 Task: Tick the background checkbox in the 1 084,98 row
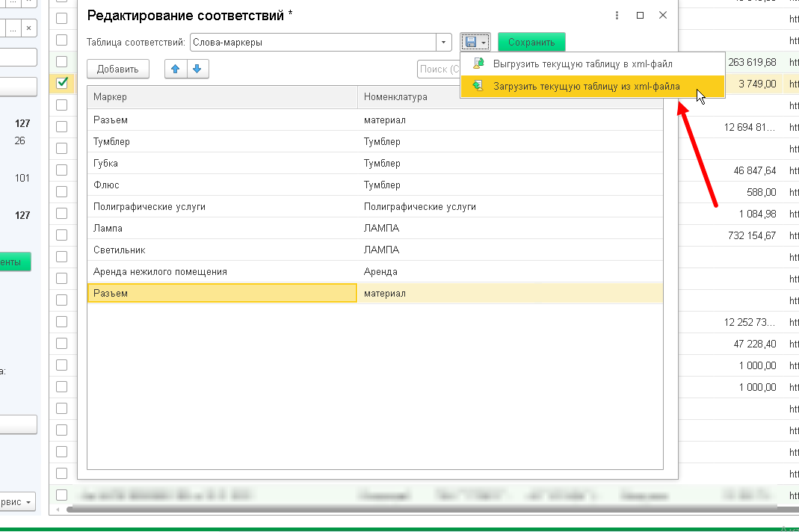[x=61, y=213]
